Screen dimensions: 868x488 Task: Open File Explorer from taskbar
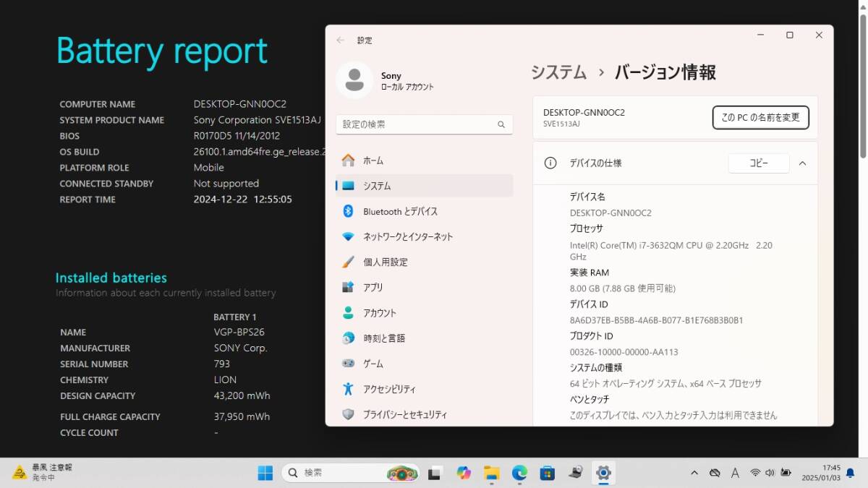point(492,473)
